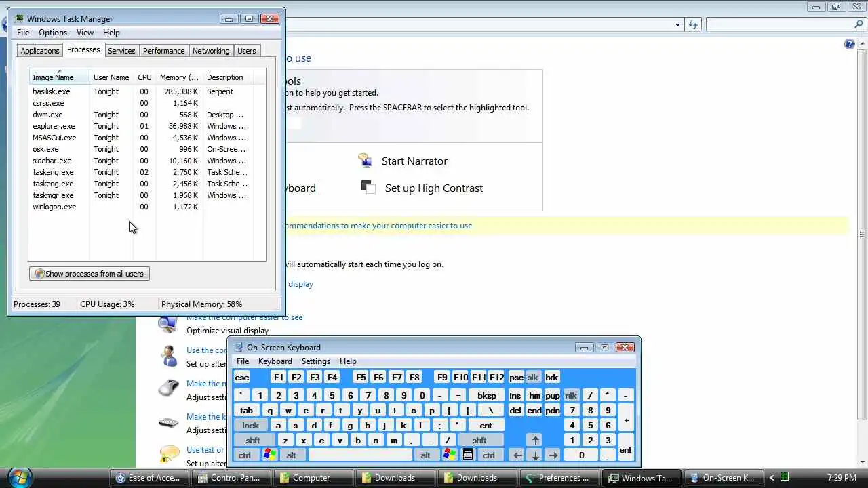Click the person icon in the Ease of Access list
Viewport: 868px width, 488px height.
pos(167,356)
